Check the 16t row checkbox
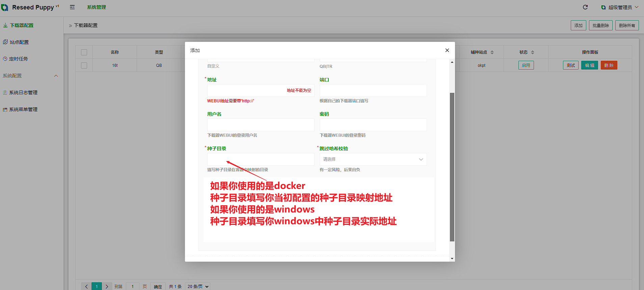Image resolution: width=644 pixels, height=290 pixels. point(84,65)
